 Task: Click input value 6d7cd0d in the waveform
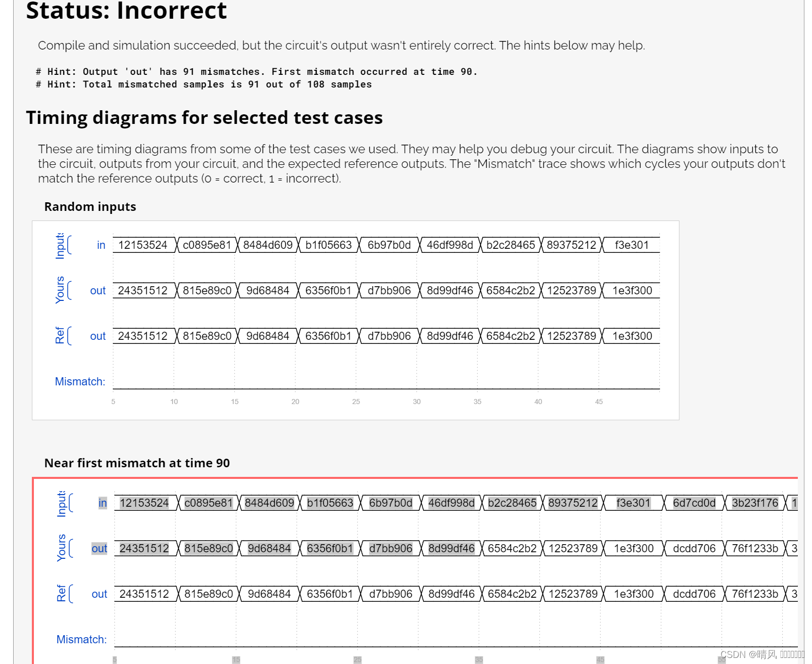[x=694, y=503]
